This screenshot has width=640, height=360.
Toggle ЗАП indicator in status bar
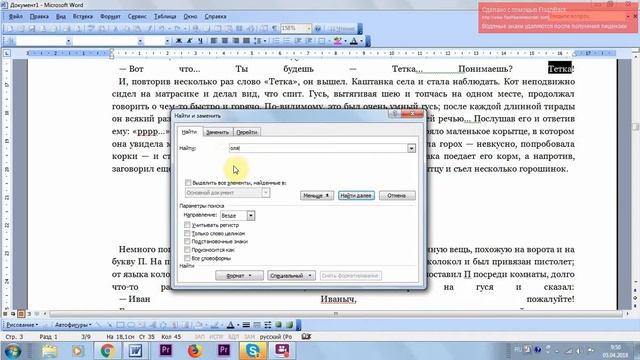point(200,337)
